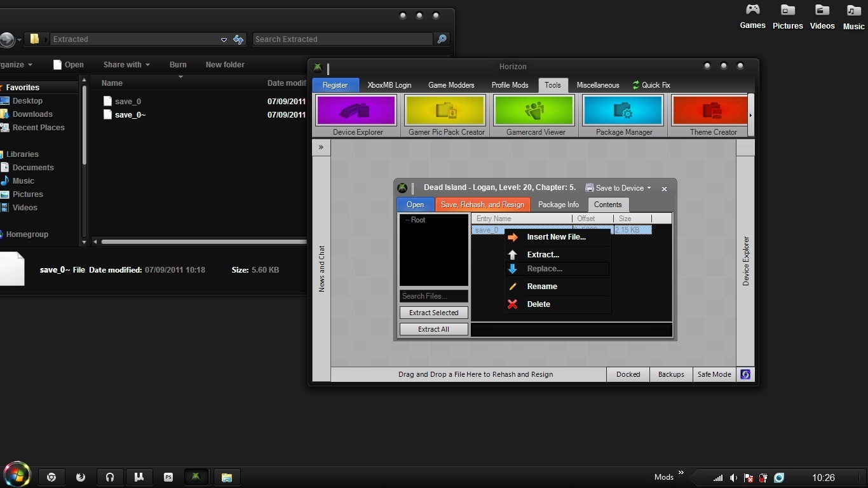868x488 pixels.
Task: Open the Device Explorer tool tile
Action: 356,111
